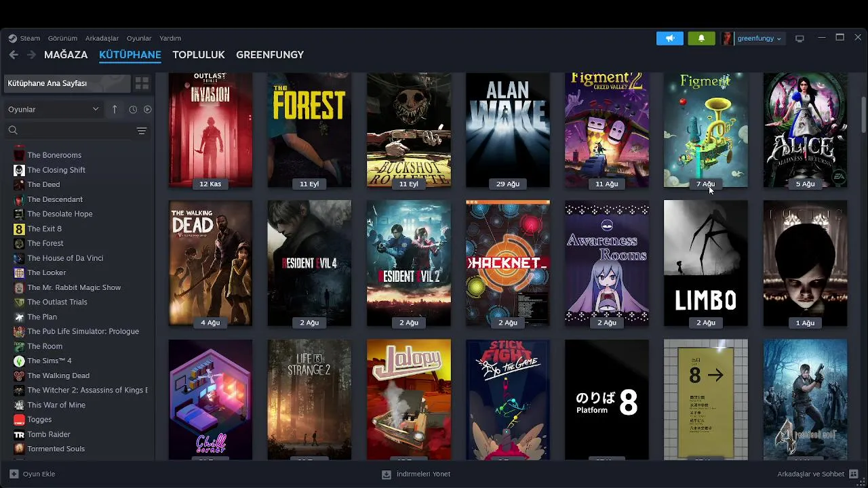Open the Jalopy game cover
The width and height of the screenshot is (868, 488).
409,400
